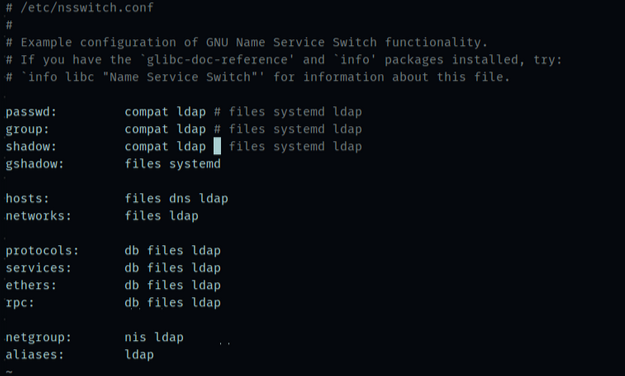
Task: Click commented 'systemd' on the shadow line
Action: click(299, 147)
